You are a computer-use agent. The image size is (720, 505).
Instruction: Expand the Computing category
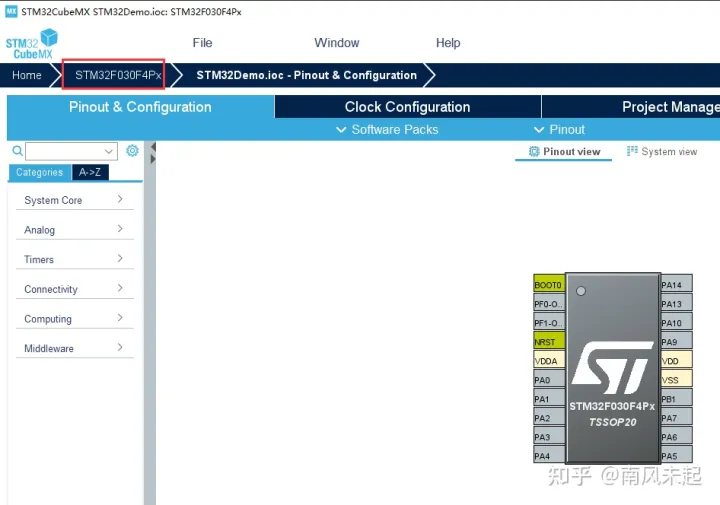click(74, 319)
